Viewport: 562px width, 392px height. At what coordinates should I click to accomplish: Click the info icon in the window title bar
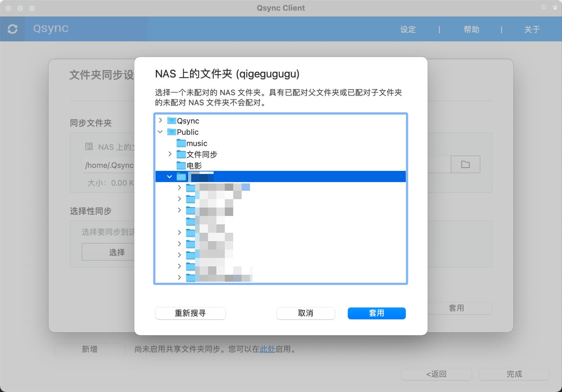click(543, 7)
